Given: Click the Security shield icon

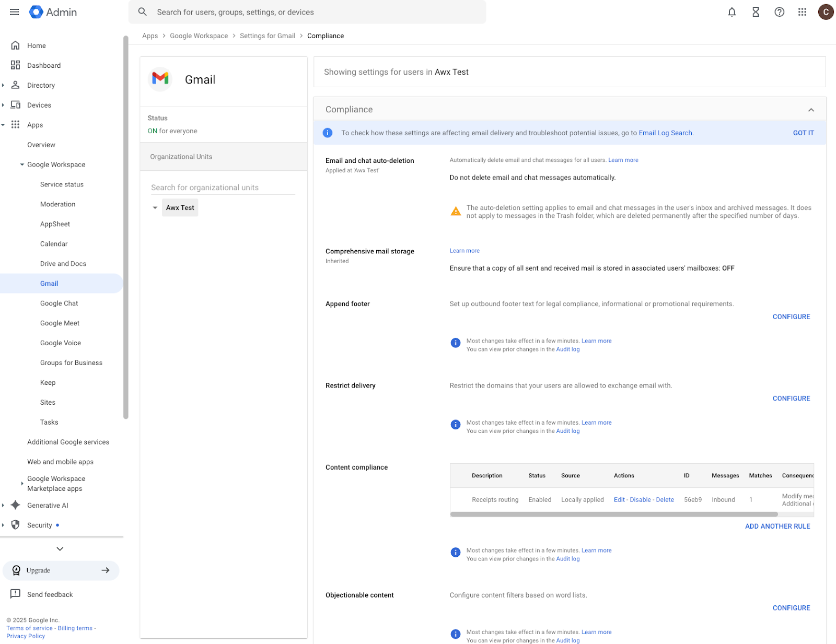Looking at the screenshot, I should click(16, 525).
